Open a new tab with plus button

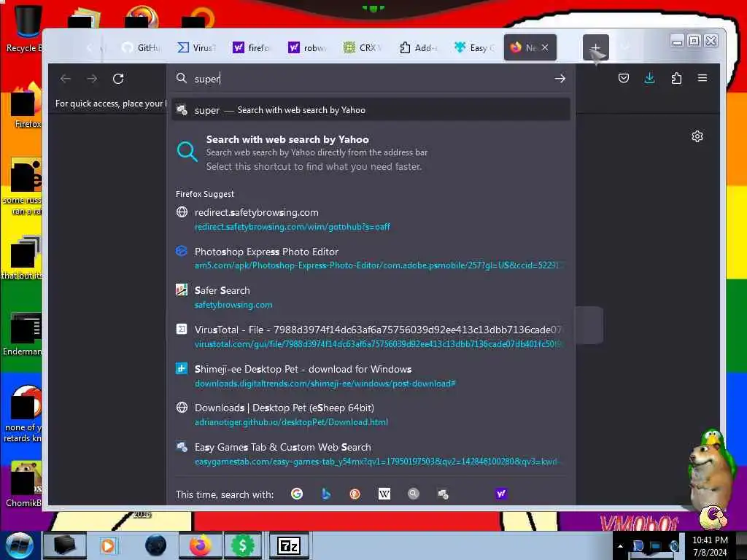[595, 47]
